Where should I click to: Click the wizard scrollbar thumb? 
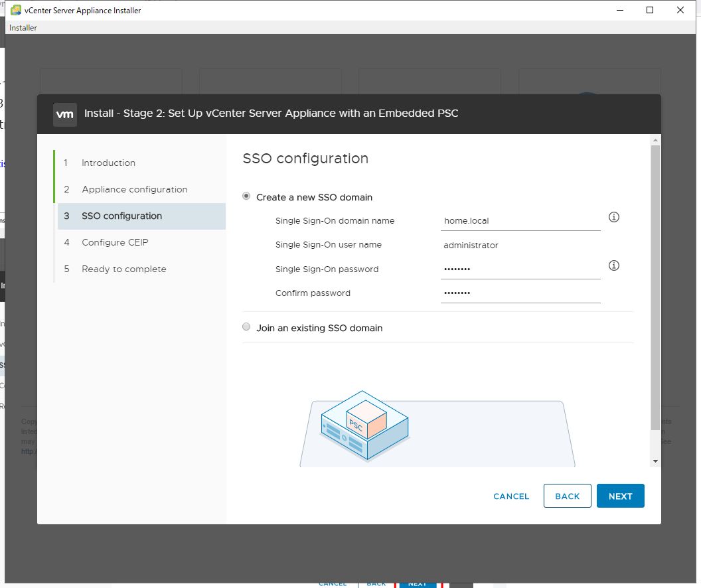coord(655,287)
